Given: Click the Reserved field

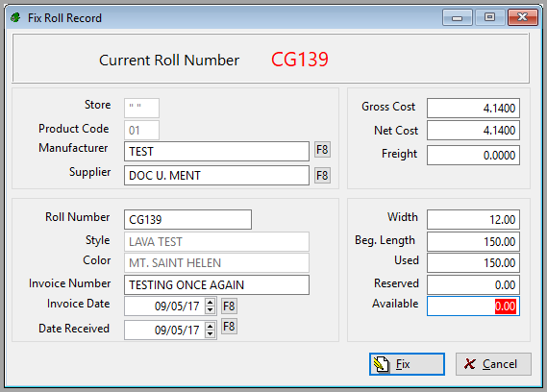Looking at the screenshot, I should [x=473, y=285].
